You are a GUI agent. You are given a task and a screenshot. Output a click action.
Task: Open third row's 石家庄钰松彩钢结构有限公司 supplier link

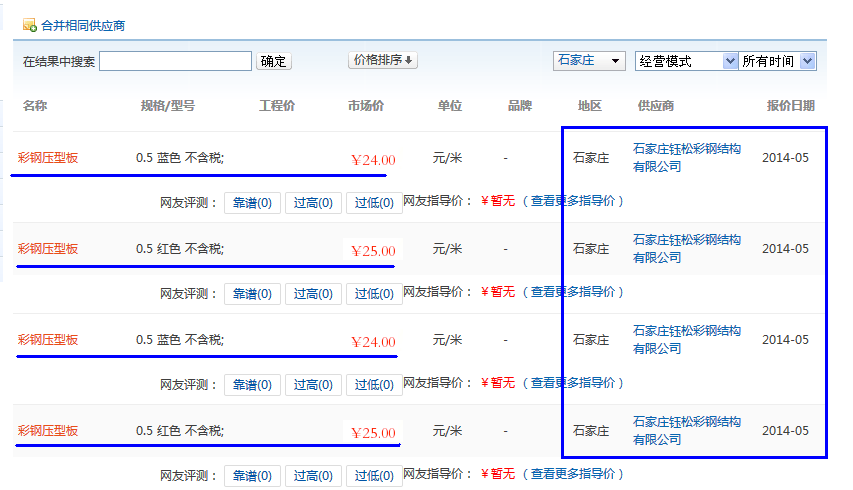[687, 339]
